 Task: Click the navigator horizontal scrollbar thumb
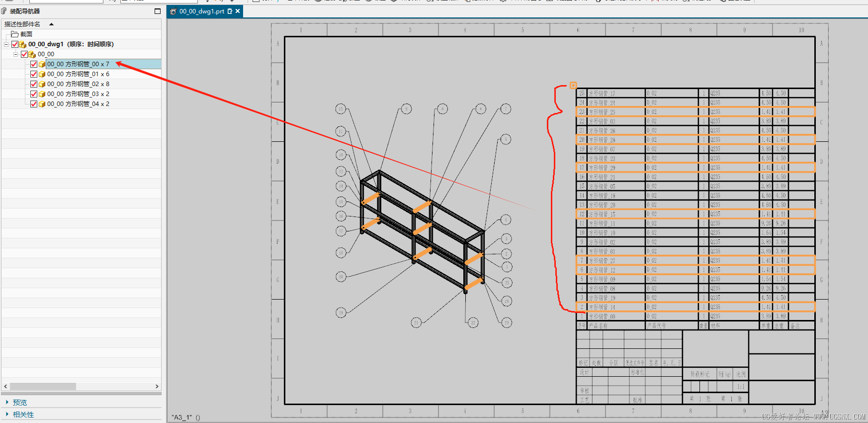click(x=43, y=386)
